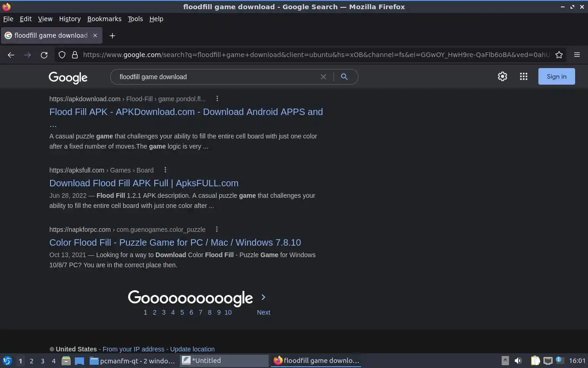588x368 pixels.
Task: Click Update location link
Action: (x=192, y=349)
